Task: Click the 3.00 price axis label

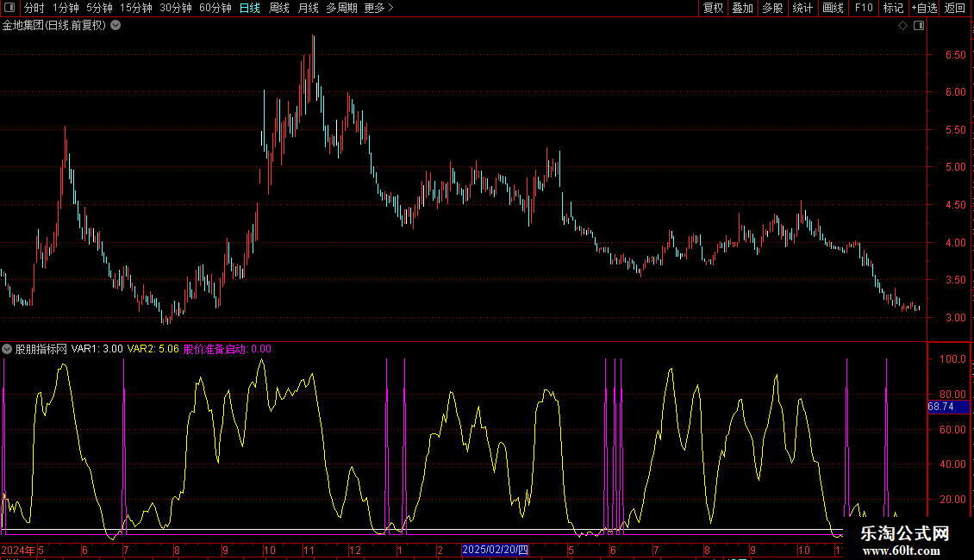Action: [955, 317]
